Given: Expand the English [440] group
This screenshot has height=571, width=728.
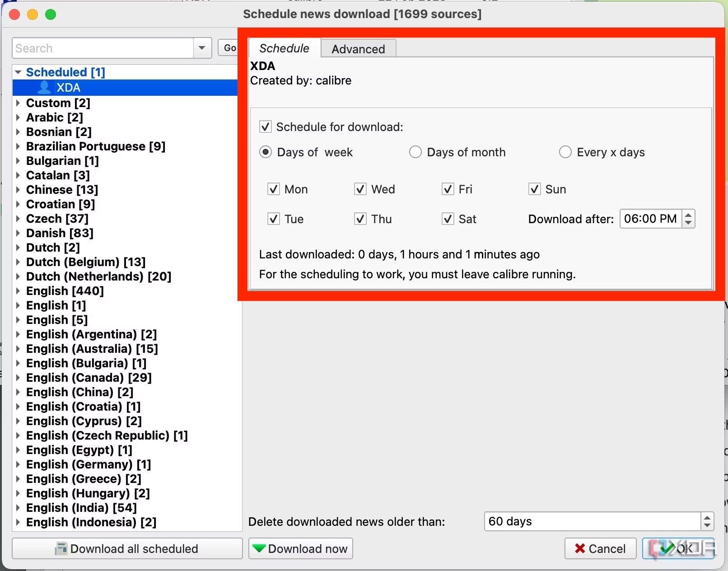Looking at the screenshot, I should pos(18,290).
